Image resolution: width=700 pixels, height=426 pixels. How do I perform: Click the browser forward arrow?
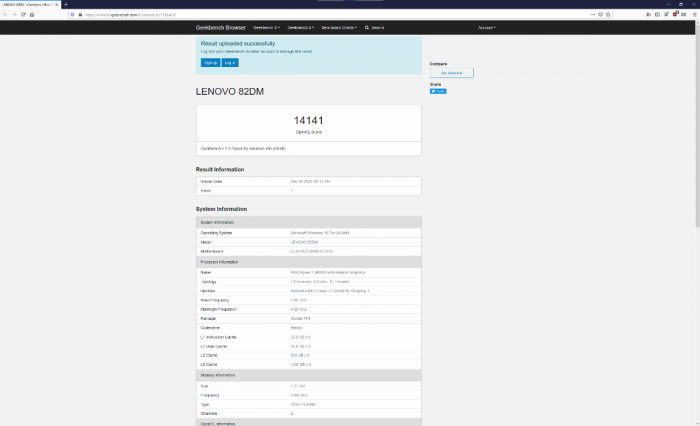[x=14, y=15]
